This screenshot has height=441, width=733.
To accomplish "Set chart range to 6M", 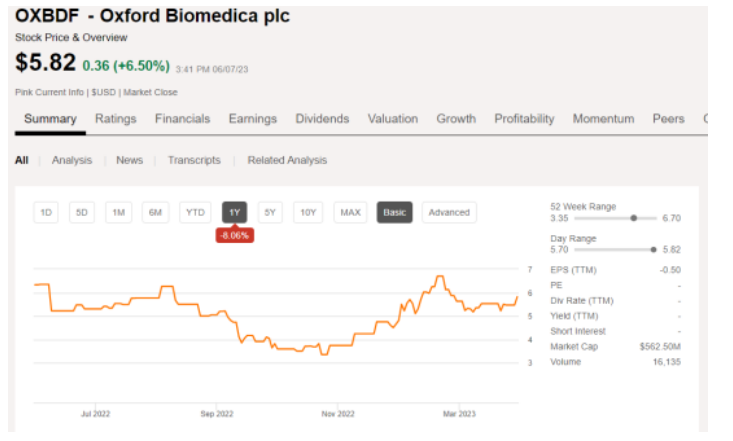I will tap(155, 212).
